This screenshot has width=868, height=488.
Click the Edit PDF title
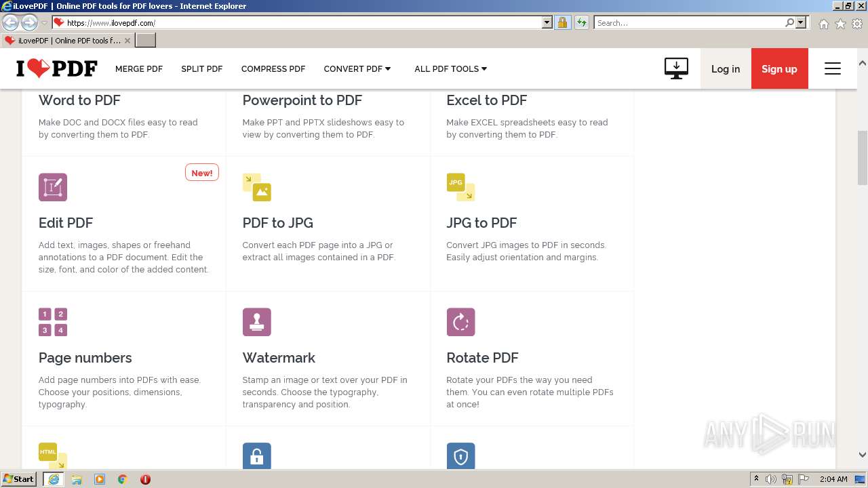coord(66,223)
